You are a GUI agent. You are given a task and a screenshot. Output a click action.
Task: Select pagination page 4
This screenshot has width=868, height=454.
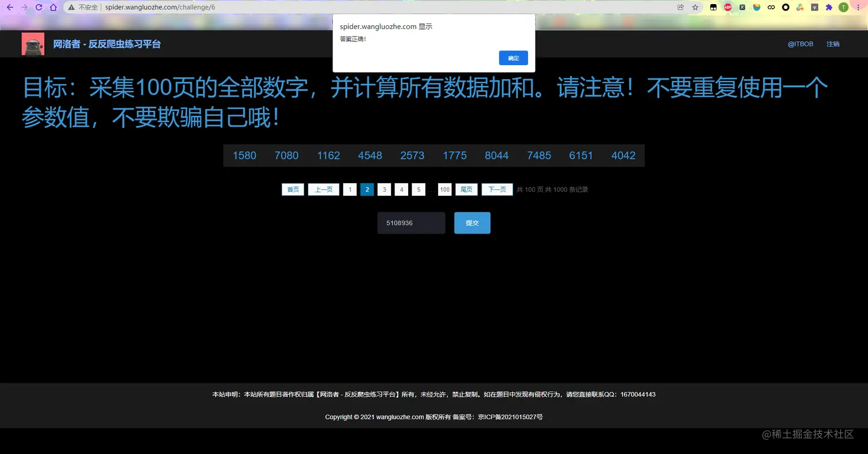tap(402, 189)
